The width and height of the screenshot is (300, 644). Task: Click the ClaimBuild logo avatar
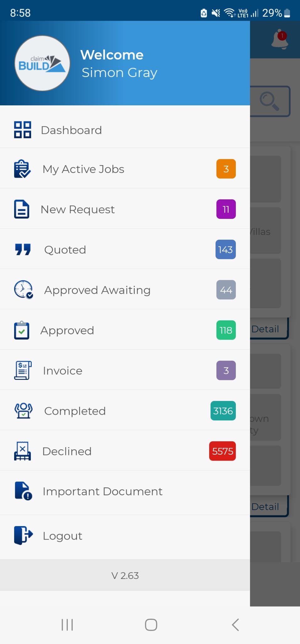(x=42, y=63)
